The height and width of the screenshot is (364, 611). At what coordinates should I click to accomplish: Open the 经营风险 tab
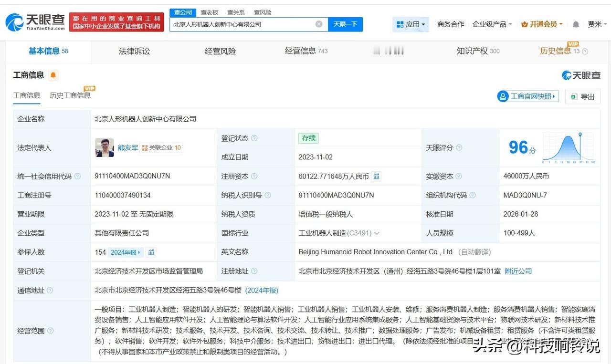pyautogui.click(x=220, y=51)
